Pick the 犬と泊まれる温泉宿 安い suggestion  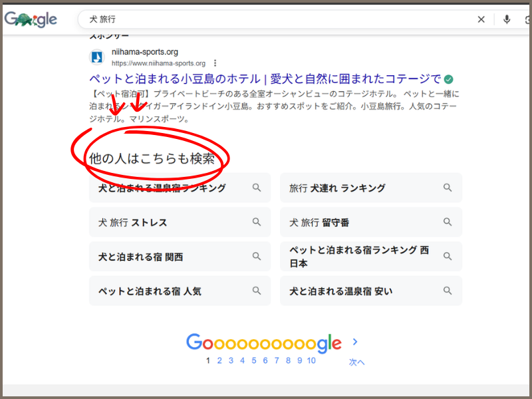[340, 291]
